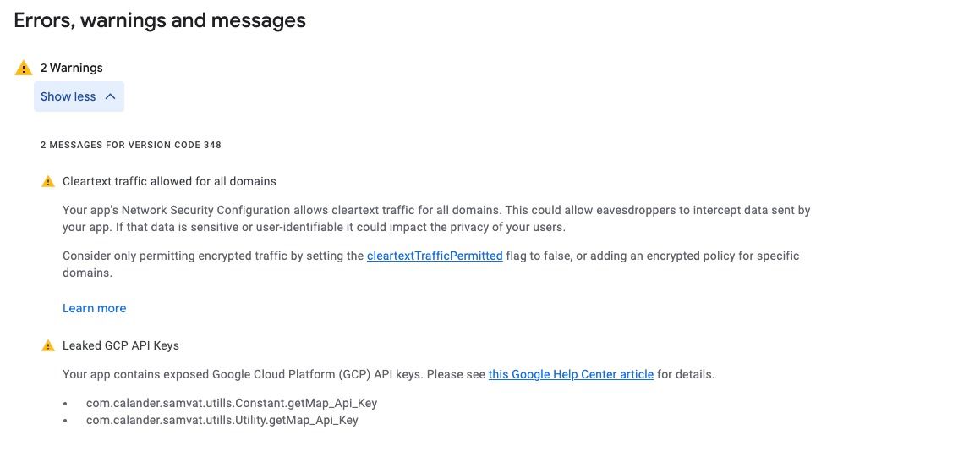Click the bullet before Constant.getMap_Api_Key

tap(66, 404)
